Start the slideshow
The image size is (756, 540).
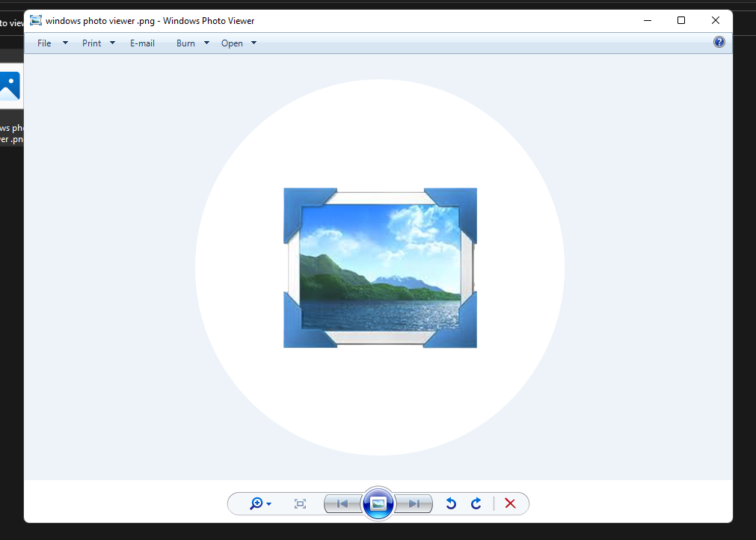point(378,503)
